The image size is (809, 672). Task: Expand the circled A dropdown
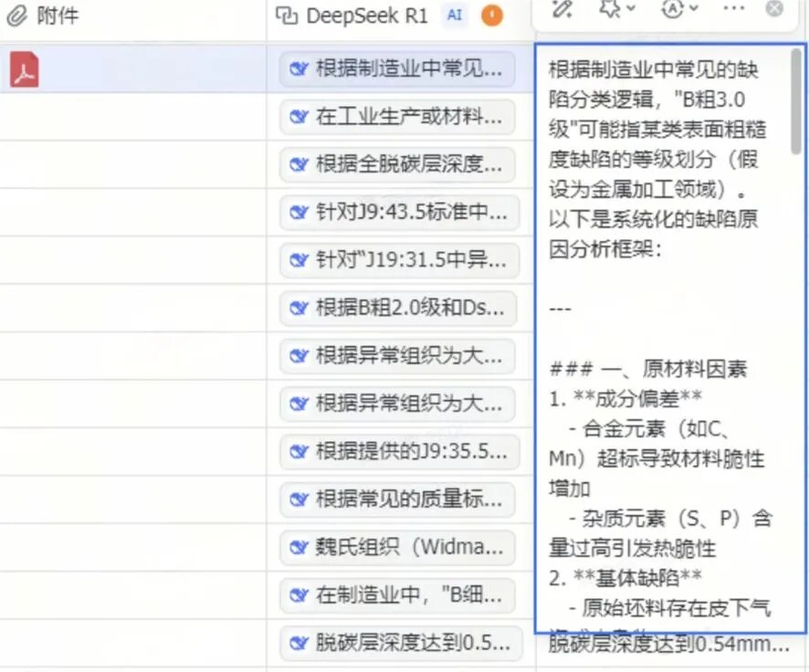coord(678,8)
